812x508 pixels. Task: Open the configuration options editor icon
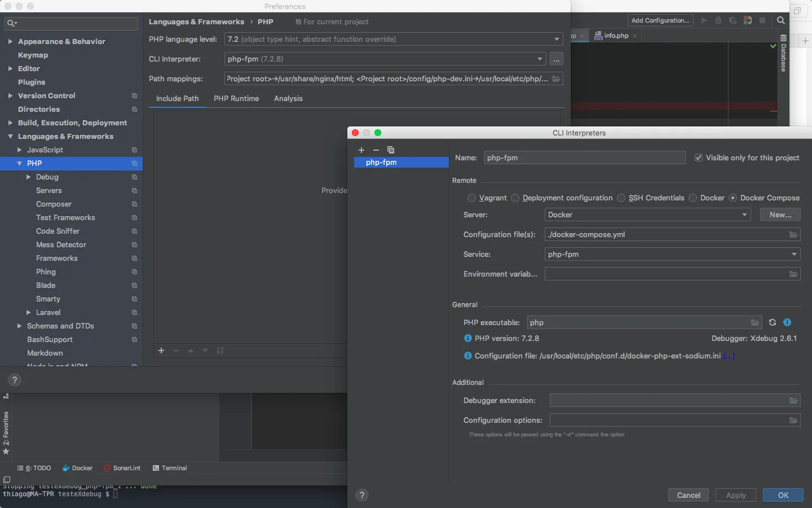tap(793, 421)
